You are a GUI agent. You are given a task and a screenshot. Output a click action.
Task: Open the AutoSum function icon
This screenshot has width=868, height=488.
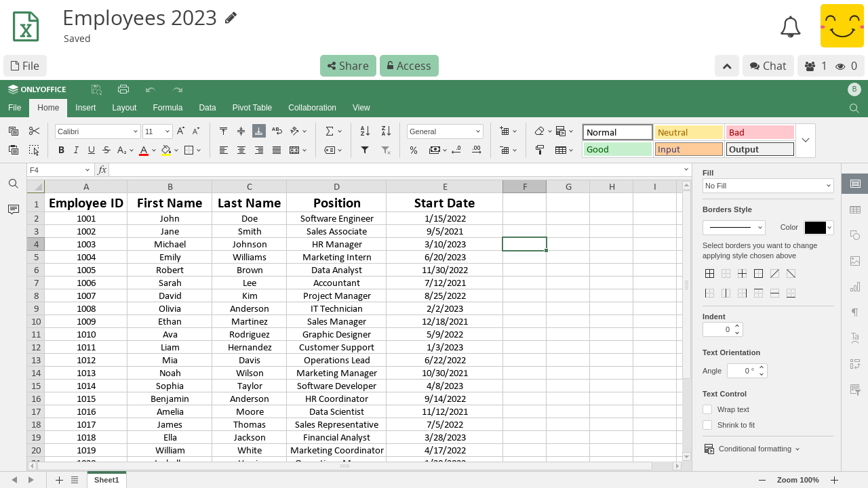click(x=331, y=131)
